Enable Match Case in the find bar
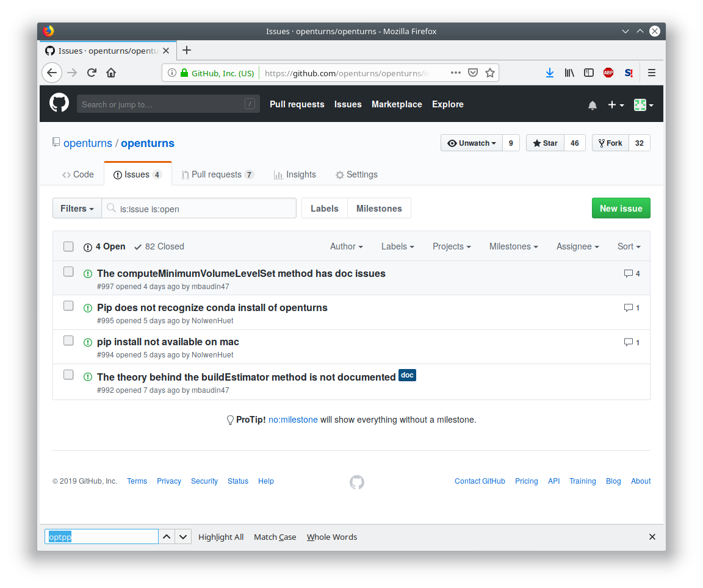 pyautogui.click(x=275, y=537)
